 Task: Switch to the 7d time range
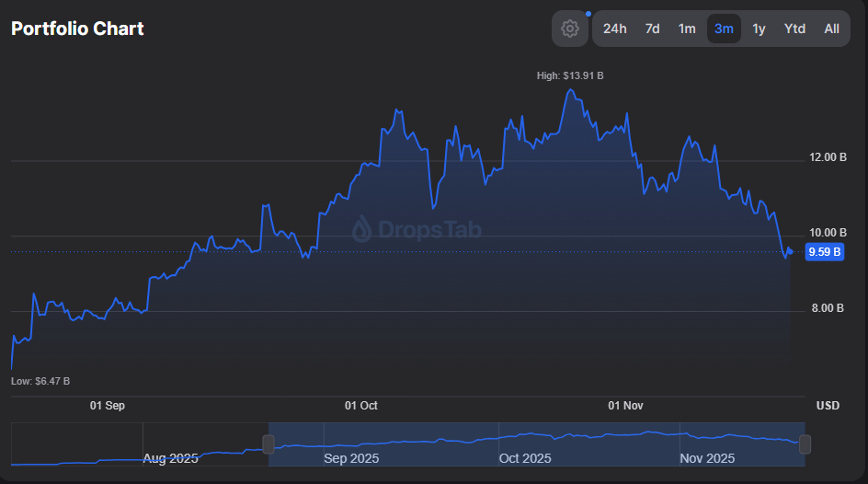[652, 29]
